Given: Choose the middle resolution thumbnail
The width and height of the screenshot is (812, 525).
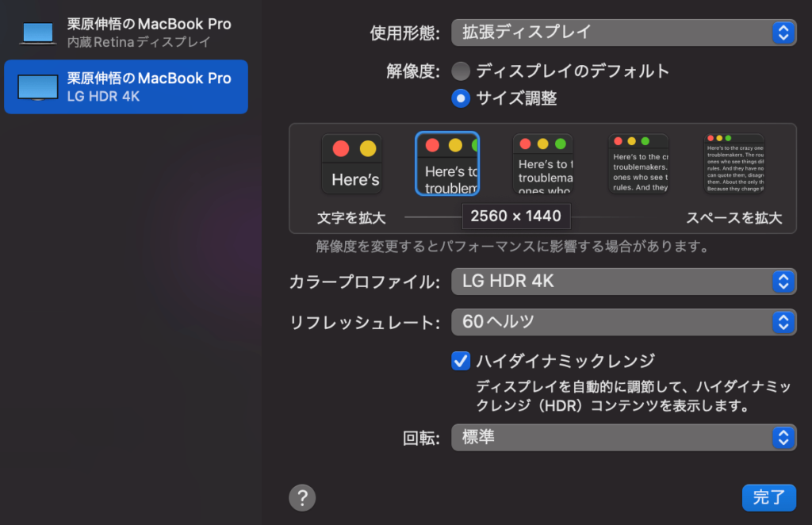Looking at the screenshot, I should coord(542,163).
